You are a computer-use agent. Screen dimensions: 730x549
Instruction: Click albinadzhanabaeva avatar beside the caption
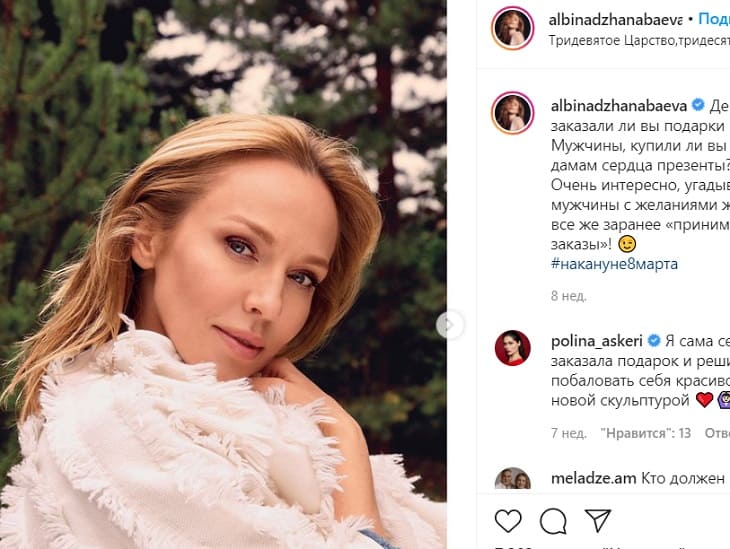point(512,113)
